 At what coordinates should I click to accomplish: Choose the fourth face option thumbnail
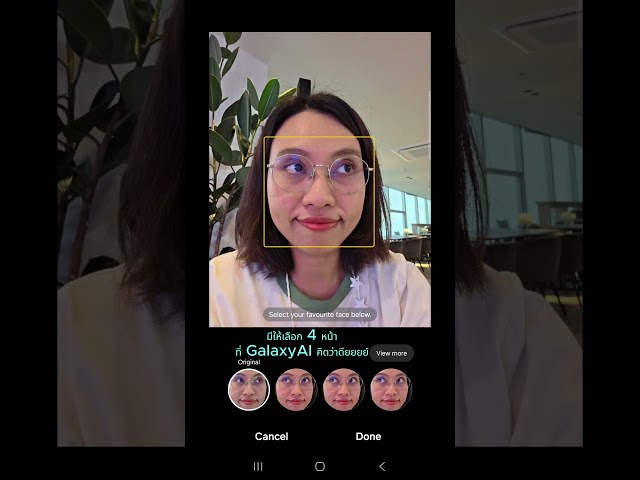[391, 389]
